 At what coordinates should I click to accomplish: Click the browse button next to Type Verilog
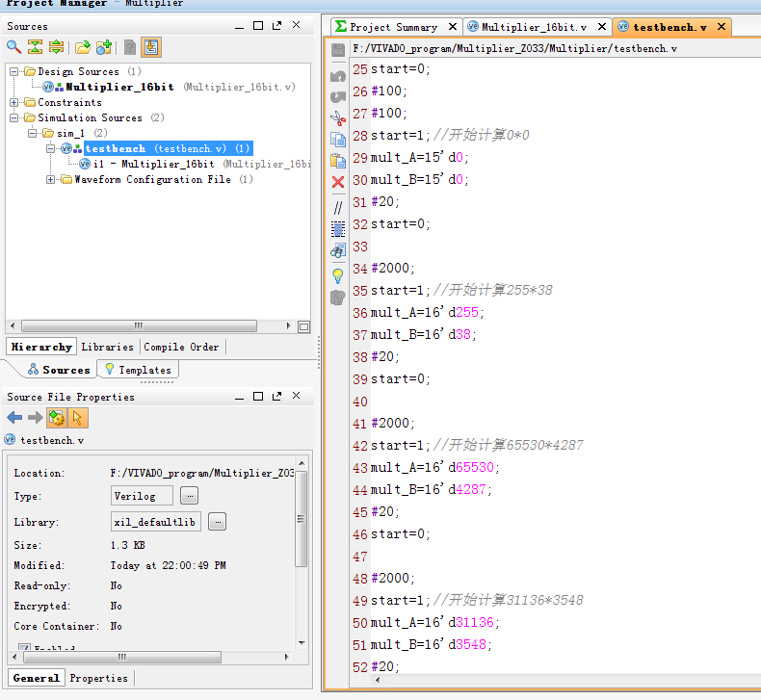pos(190,495)
